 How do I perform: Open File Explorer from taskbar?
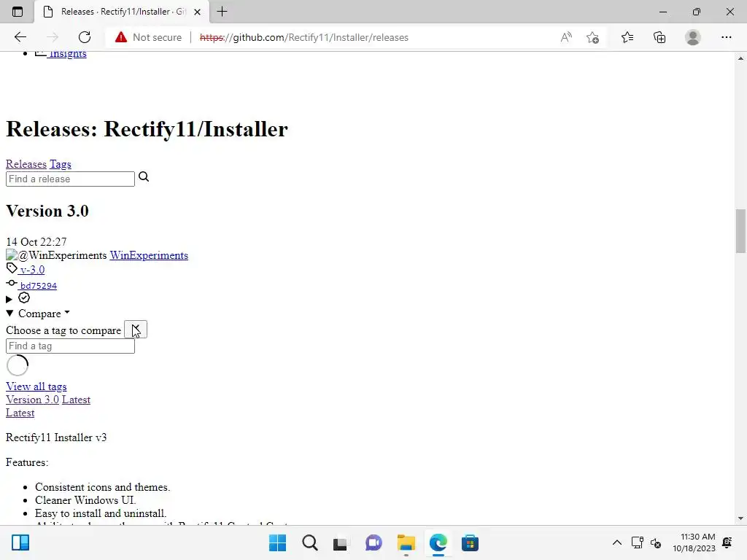[x=406, y=542]
